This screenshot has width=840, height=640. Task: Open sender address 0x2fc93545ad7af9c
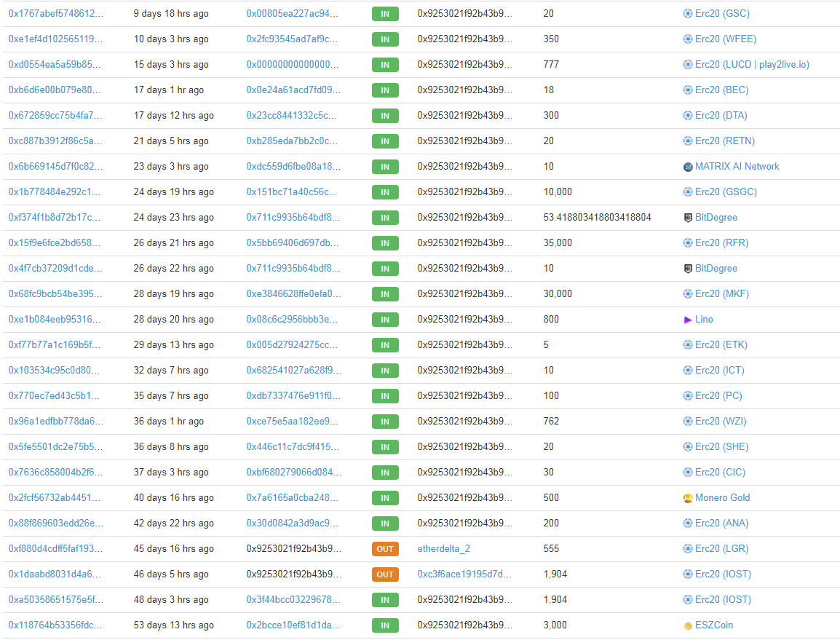292,39
